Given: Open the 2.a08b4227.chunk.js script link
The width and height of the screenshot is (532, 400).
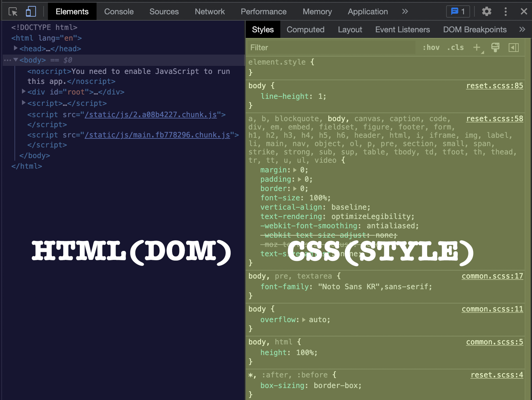Looking at the screenshot, I should [x=151, y=115].
